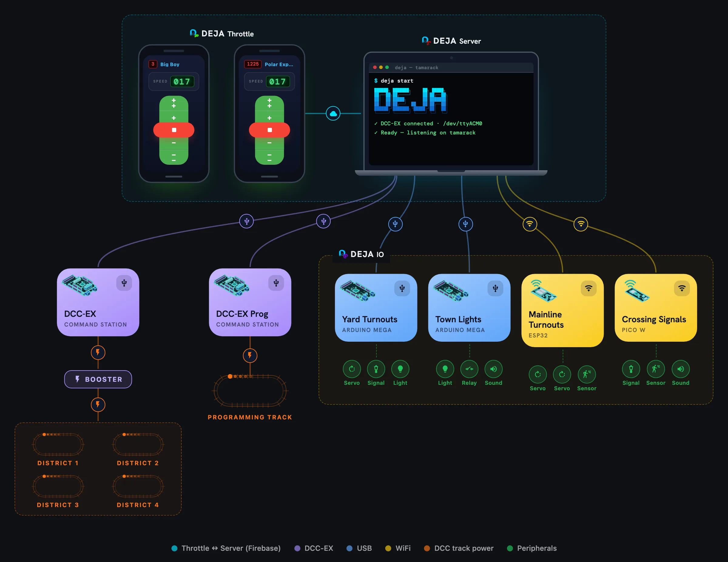
Task: Tap double-plus speed up on Polar Express throttle
Action: [269, 103]
